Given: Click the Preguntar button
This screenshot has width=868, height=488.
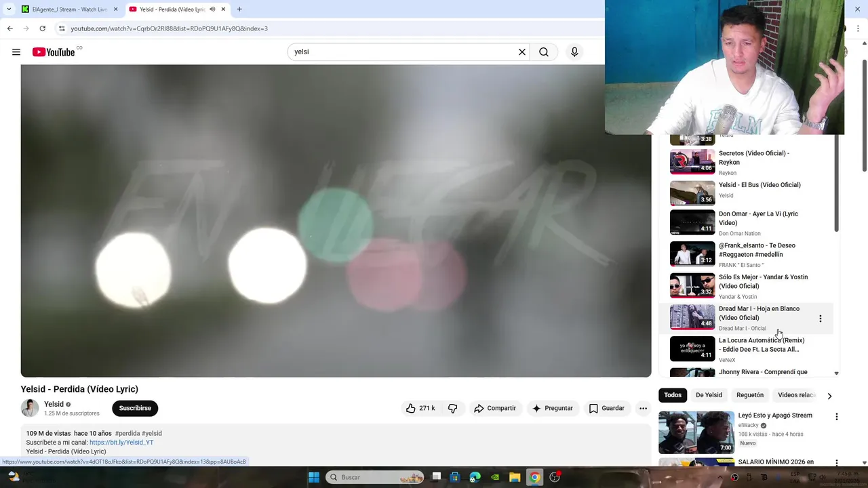Looking at the screenshot, I should [553, 408].
